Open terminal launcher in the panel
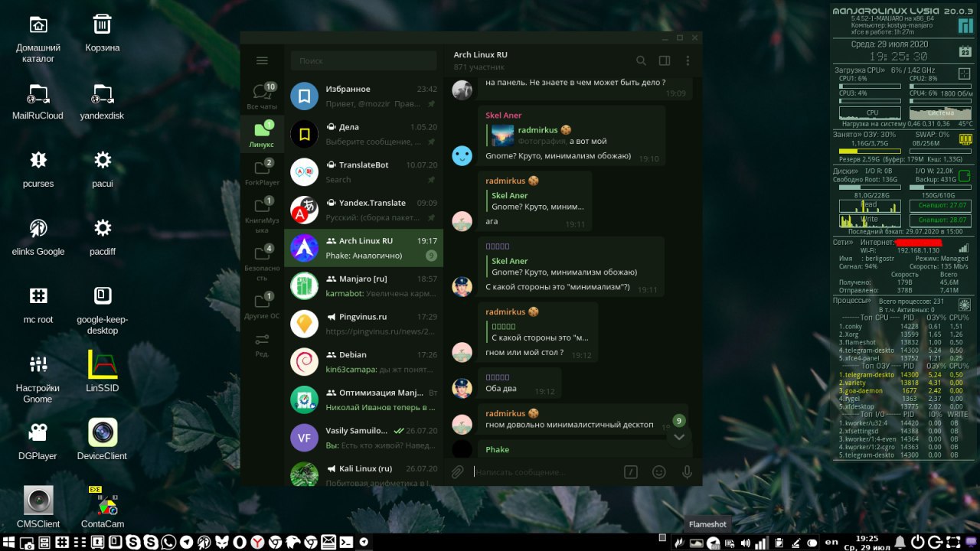This screenshot has width=980, height=551. pos(346,542)
